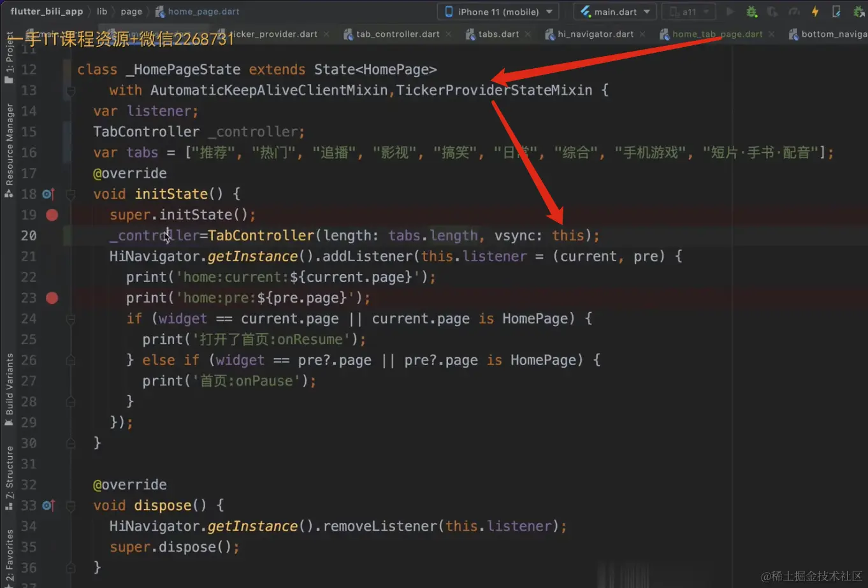Switch to ticker_provider.dart tab
The height and width of the screenshot is (588, 868).
point(273,34)
